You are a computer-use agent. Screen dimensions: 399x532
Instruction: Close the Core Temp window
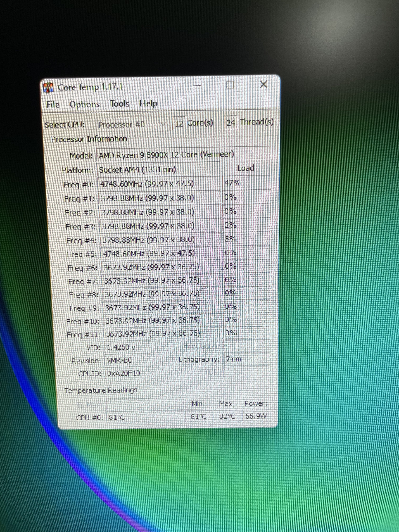click(x=264, y=84)
